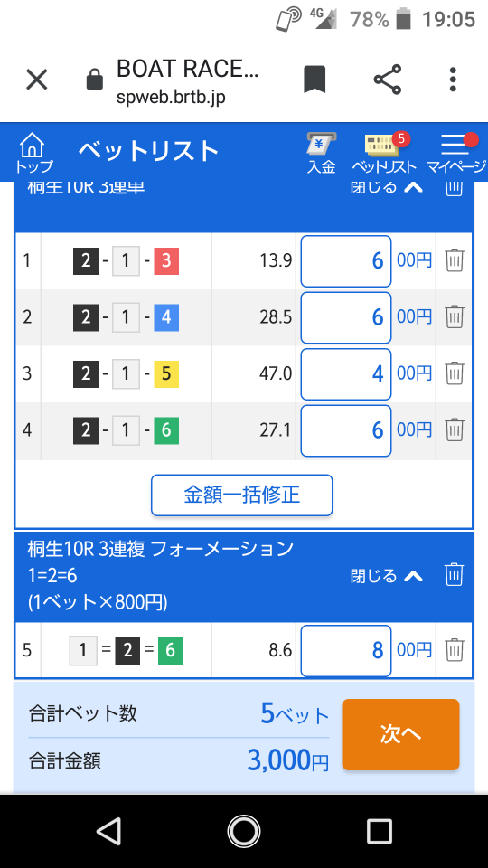488x868 pixels.
Task: Open the ベットリスト icon with badge
Action: click(x=384, y=153)
